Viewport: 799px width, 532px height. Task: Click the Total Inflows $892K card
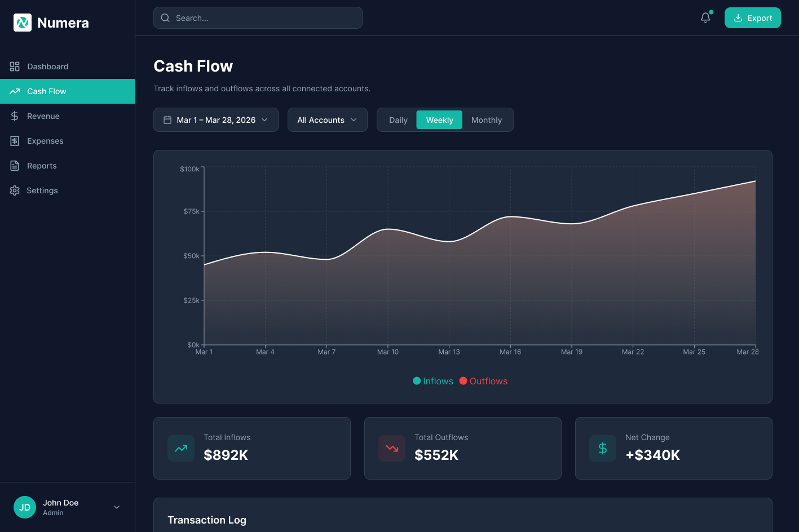pyautogui.click(x=252, y=449)
